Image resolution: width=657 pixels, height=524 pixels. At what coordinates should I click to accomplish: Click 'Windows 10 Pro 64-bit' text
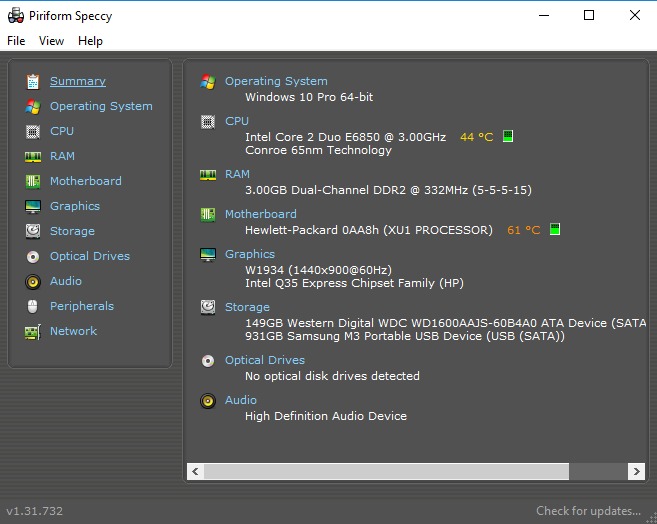tap(309, 97)
